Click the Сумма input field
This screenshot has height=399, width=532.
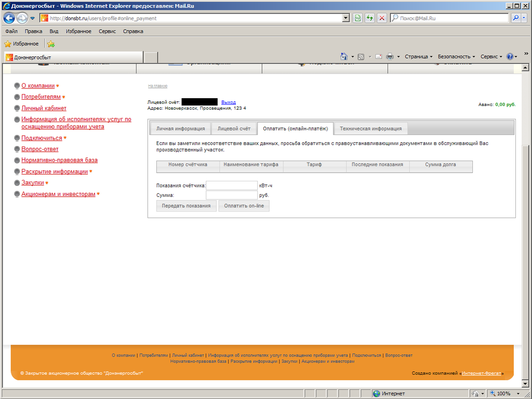point(232,195)
